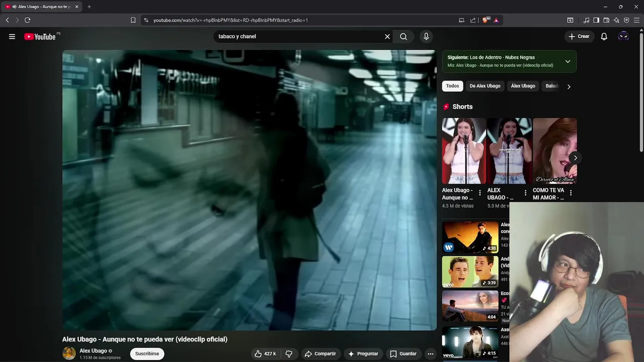This screenshot has width=644, height=362.
Task: Select the Álex Ubago chip
Action: click(x=523, y=86)
